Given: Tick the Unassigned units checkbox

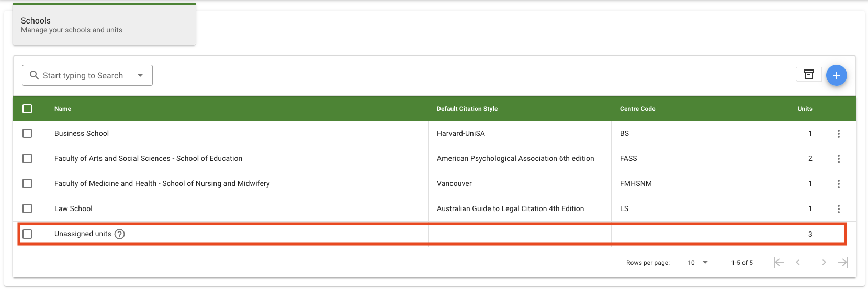Looking at the screenshot, I should (27, 234).
